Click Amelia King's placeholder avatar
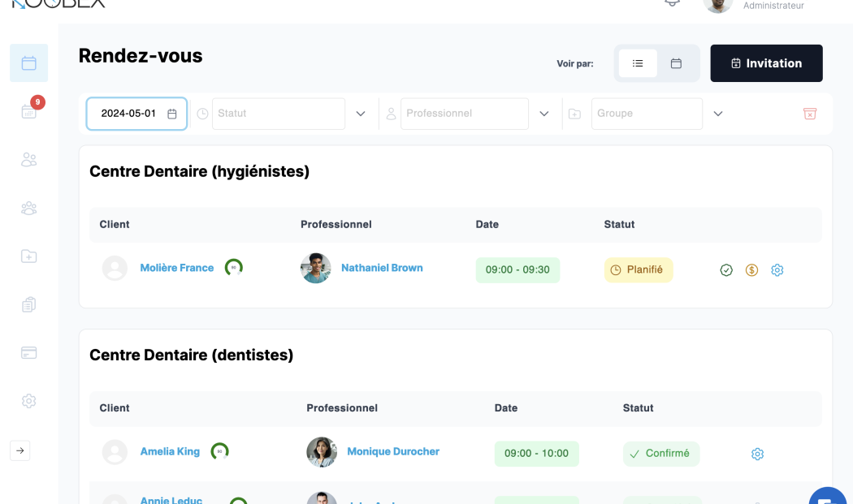The width and height of the screenshot is (853, 504). pyautogui.click(x=115, y=452)
